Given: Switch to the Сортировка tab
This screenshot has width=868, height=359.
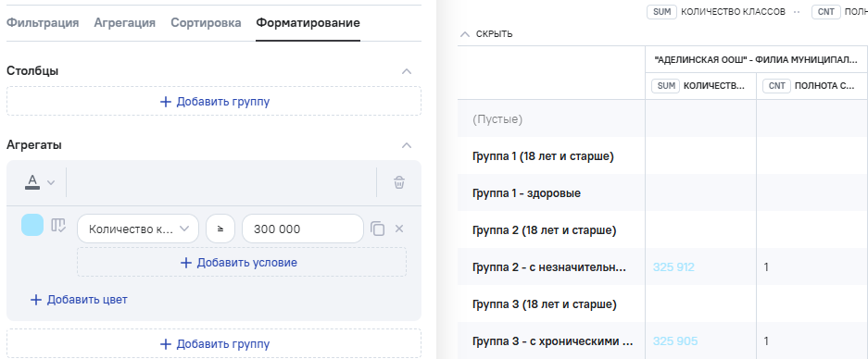Looking at the screenshot, I should [206, 23].
